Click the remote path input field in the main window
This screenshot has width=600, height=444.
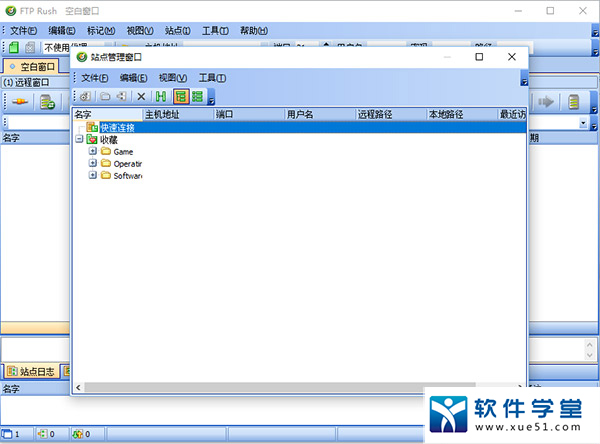click(38, 123)
